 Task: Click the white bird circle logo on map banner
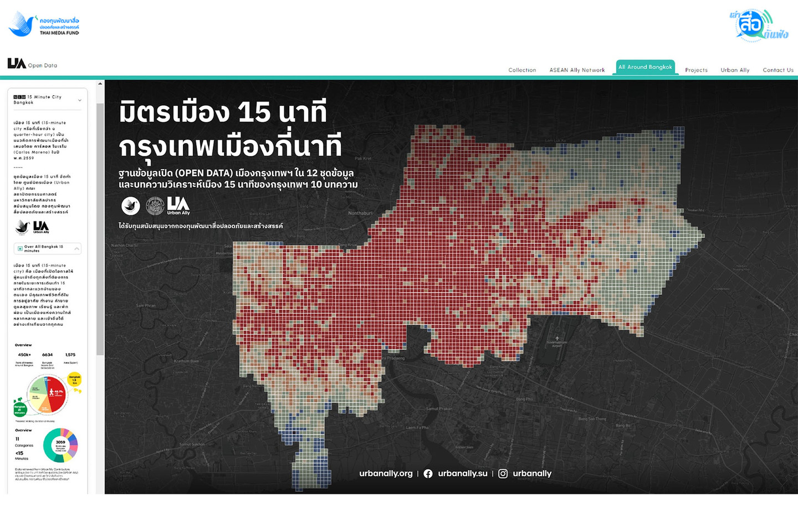point(131,206)
